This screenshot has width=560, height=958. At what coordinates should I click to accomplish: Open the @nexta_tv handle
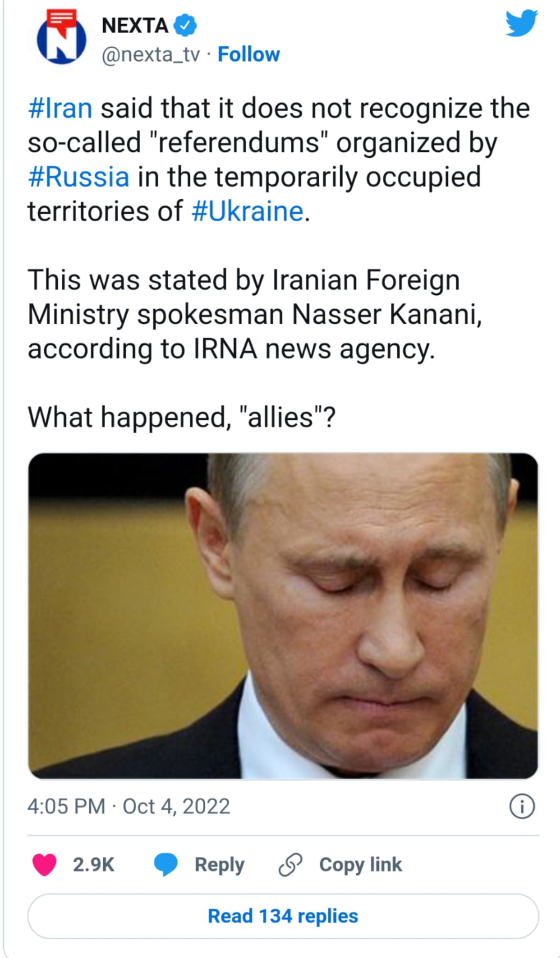(151, 55)
